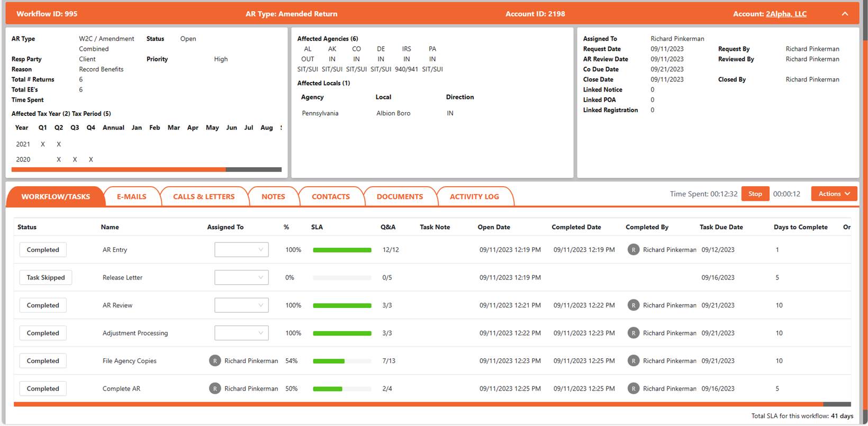The height and width of the screenshot is (426, 868).
Task: Click the 2020 tax year row
Action: pos(146,159)
